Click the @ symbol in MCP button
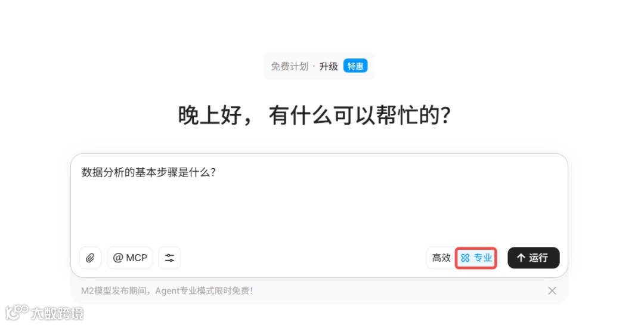Image resolution: width=644 pixels, height=325 pixels. (118, 258)
